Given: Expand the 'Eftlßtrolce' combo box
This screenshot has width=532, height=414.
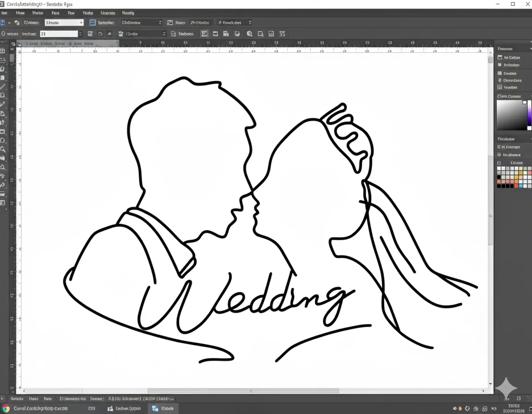Looking at the screenshot, I should (x=141, y=23).
